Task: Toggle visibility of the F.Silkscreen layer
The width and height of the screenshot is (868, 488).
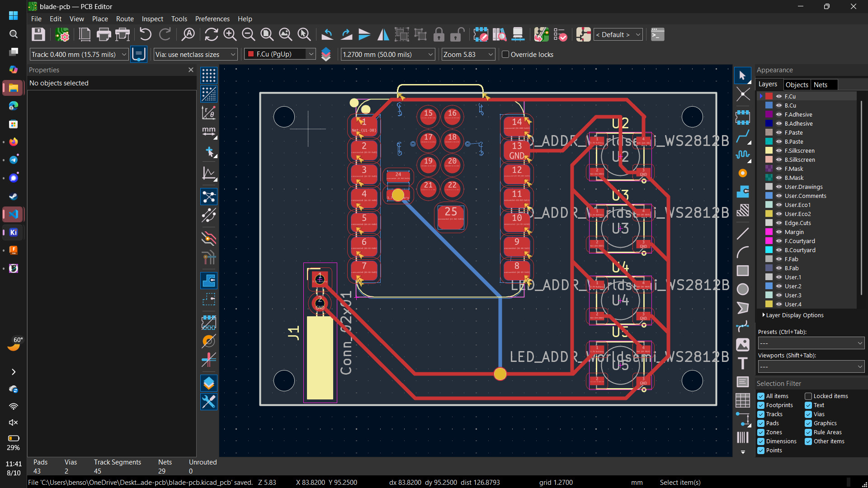Action: click(x=779, y=150)
